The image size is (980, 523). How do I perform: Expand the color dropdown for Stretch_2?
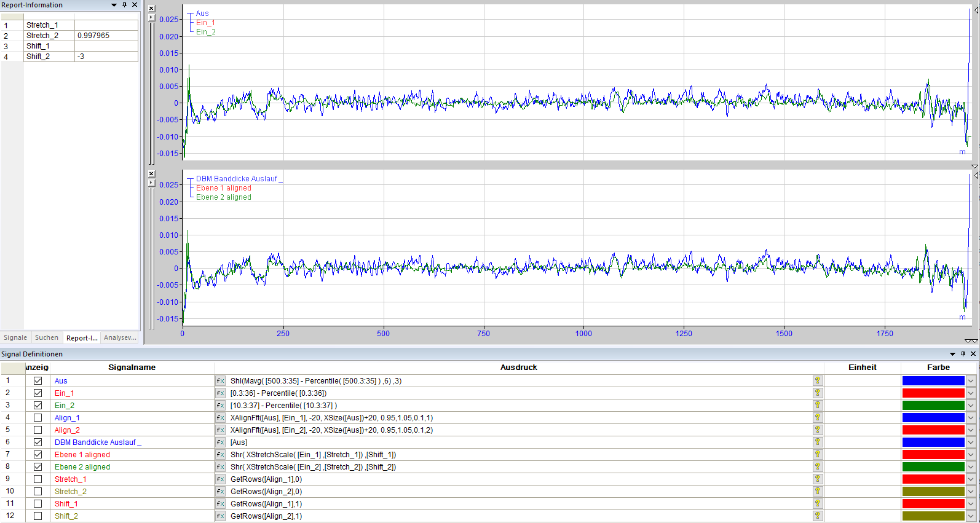point(971,492)
